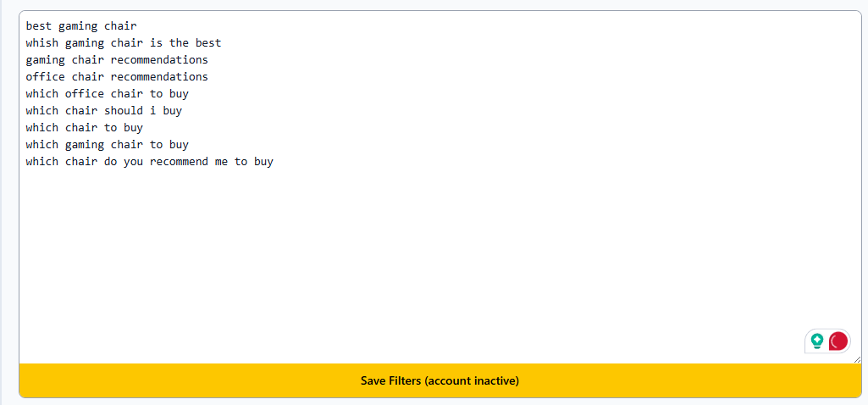Place cursor in 'best gaming chair' line
The width and height of the screenshot is (868, 405).
pos(81,25)
